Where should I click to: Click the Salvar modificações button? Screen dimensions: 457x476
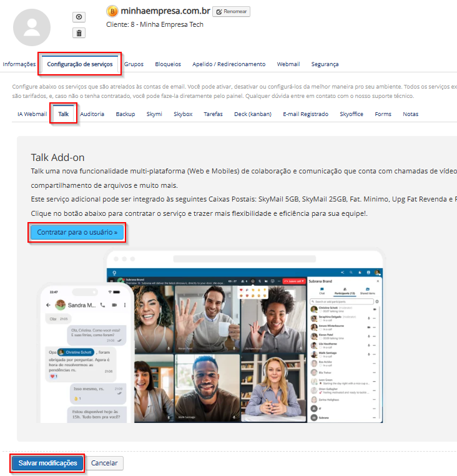click(47, 464)
